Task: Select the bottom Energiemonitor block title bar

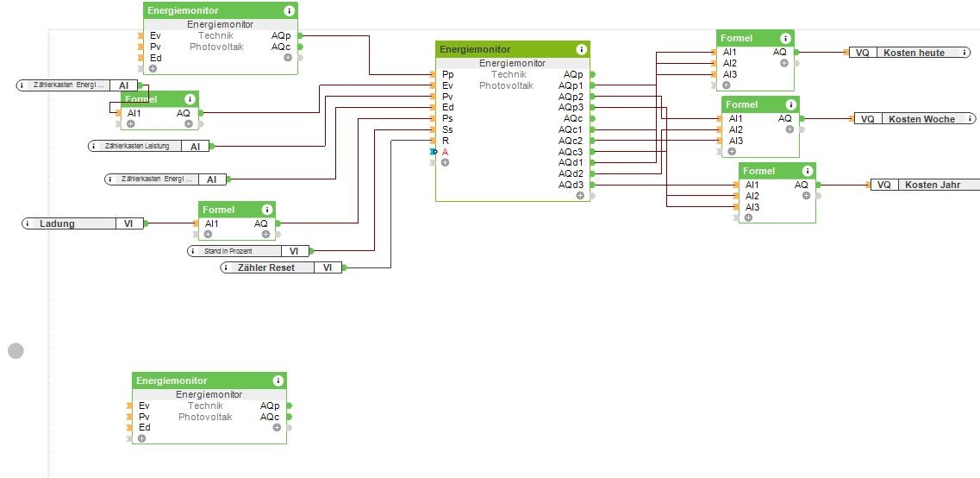Action: 209,381
